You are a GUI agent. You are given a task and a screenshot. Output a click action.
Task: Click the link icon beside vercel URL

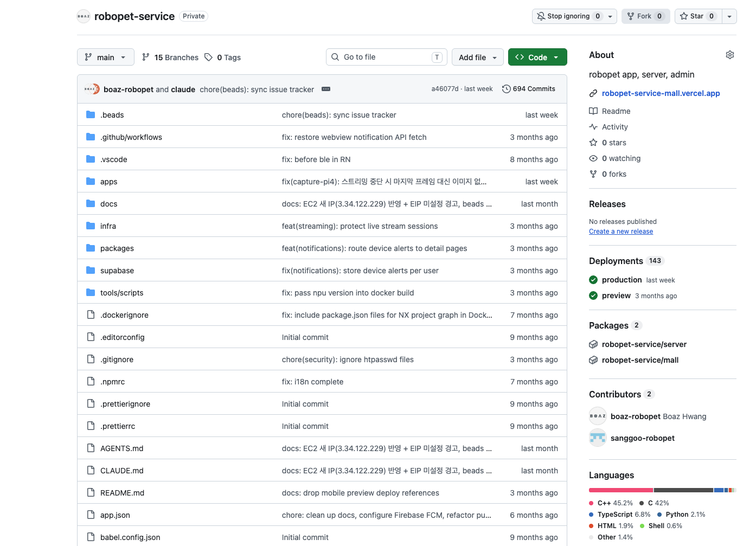pos(593,93)
